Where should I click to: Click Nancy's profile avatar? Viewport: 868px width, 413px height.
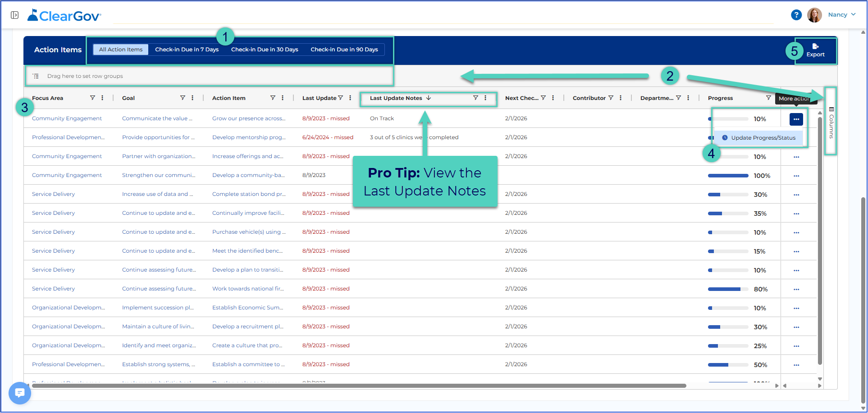(x=814, y=15)
